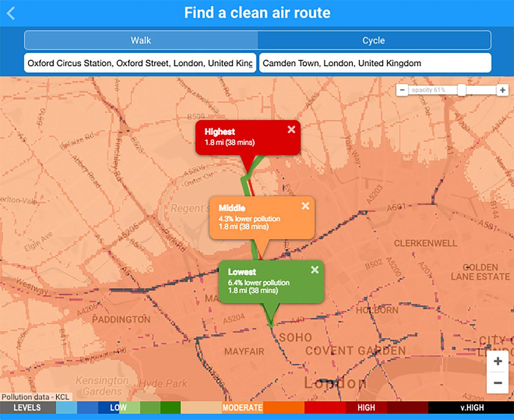Close the green Lowest route popup

coord(314,270)
